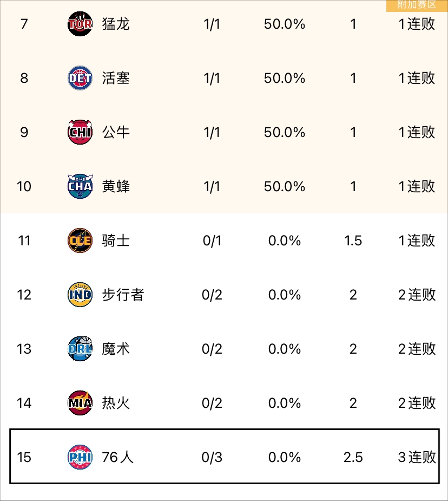Select the 步行者 team name
The image size is (448, 501).
coord(123,295)
